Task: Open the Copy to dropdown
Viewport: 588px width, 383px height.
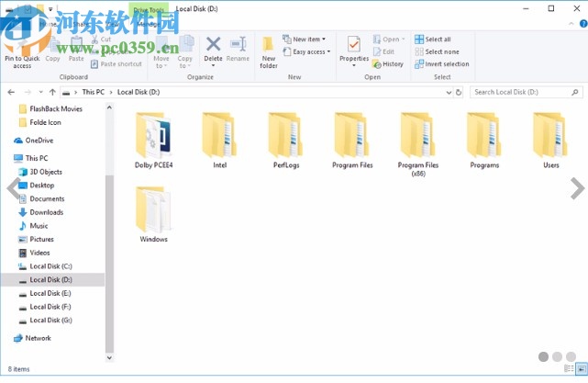Action: pos(185,52)
